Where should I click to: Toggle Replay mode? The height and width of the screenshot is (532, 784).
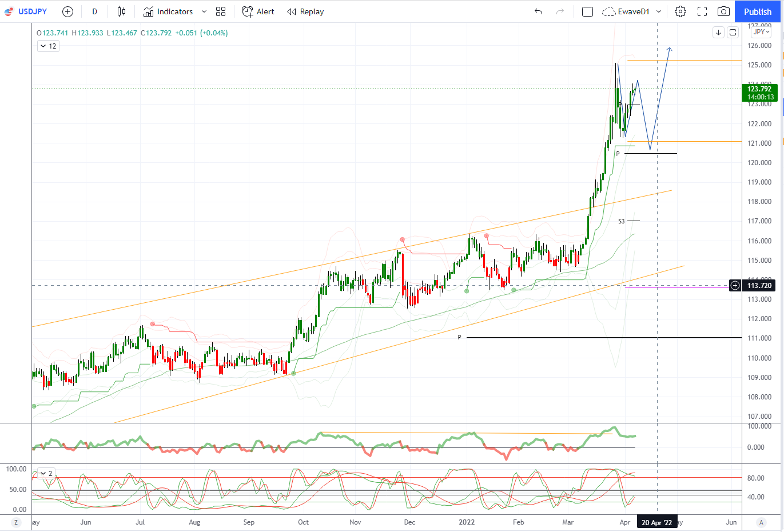305,11
